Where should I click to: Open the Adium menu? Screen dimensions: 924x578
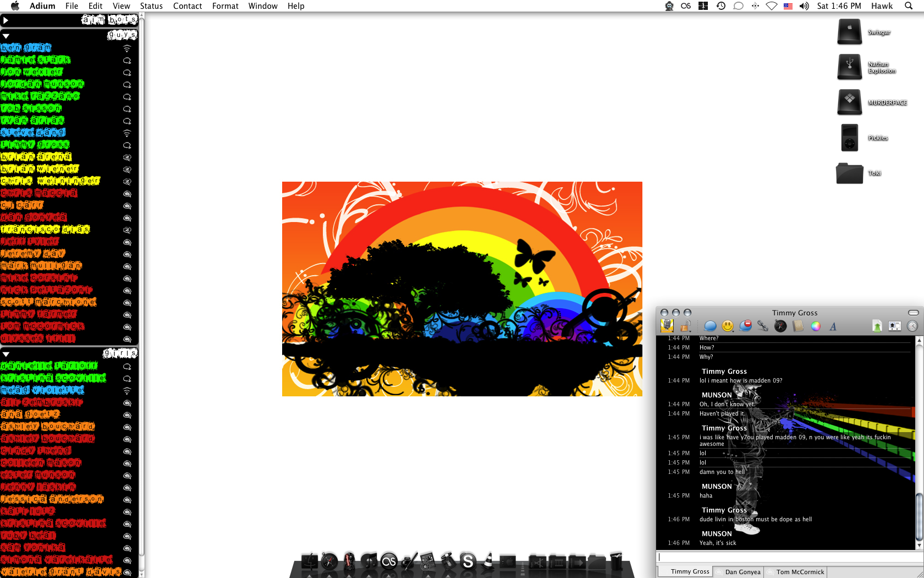[x=42, y=6]
